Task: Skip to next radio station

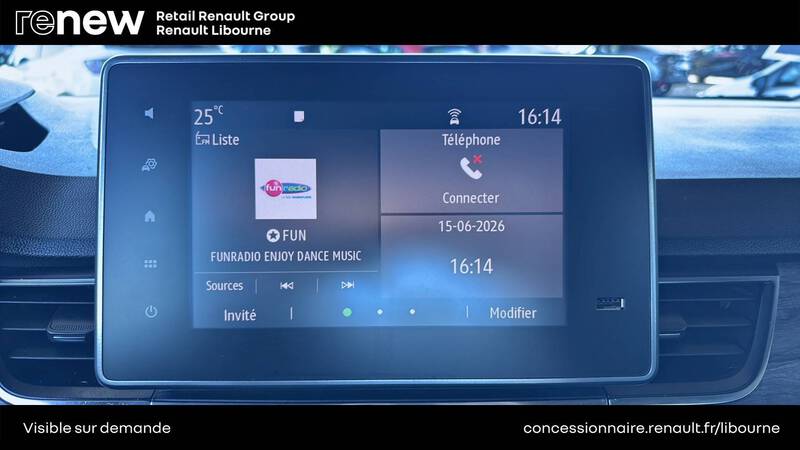Action: 347,285
